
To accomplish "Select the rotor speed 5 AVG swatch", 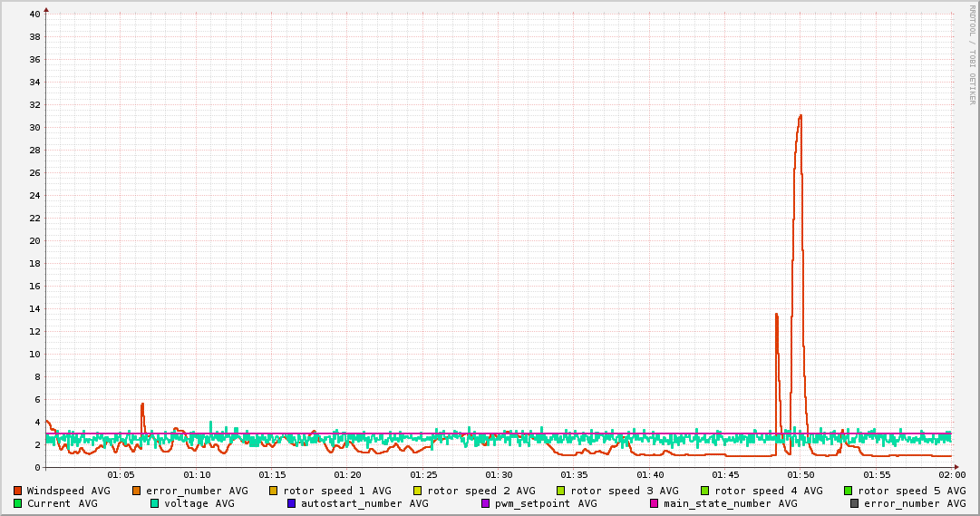I will 849,491.
